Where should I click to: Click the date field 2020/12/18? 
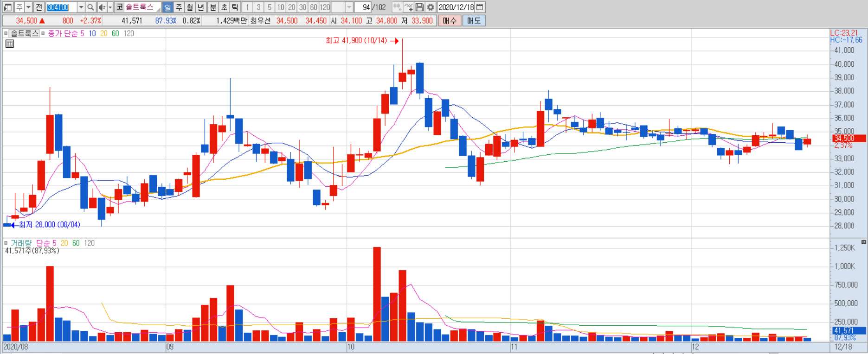coord(457,7)
